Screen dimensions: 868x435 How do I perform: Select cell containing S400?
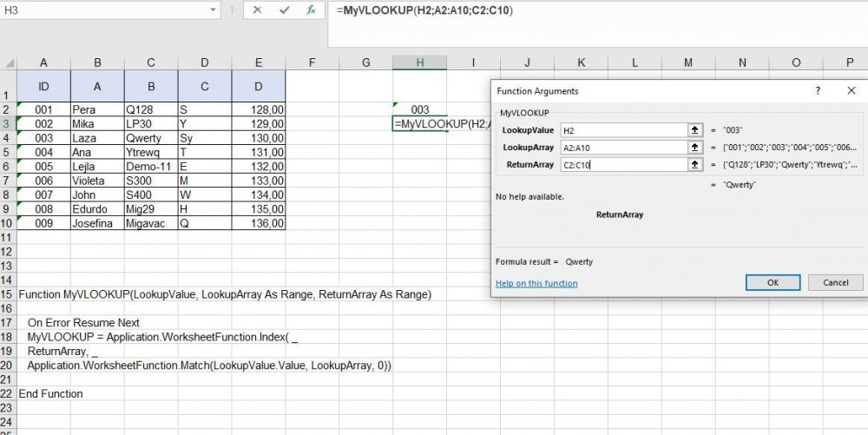point(151,194)
